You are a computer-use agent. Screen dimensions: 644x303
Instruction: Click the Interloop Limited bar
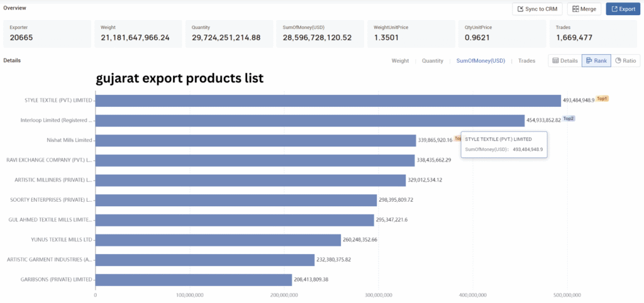pos(309,120)
